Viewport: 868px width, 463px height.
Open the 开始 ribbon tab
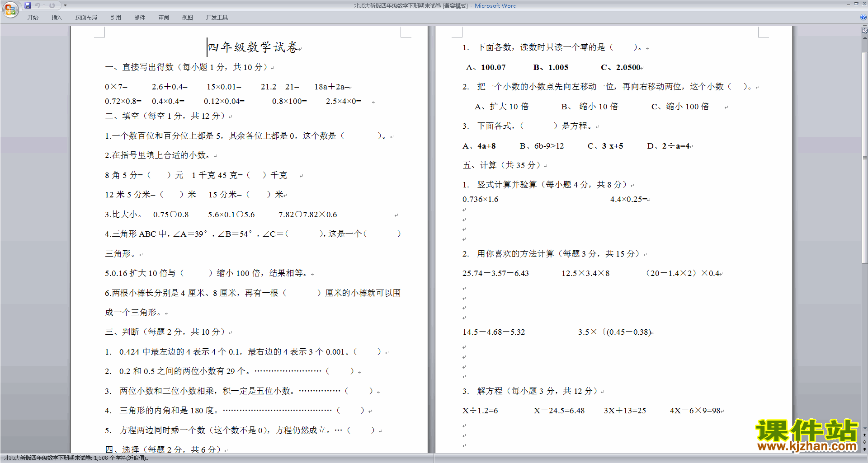pos(33,18)
